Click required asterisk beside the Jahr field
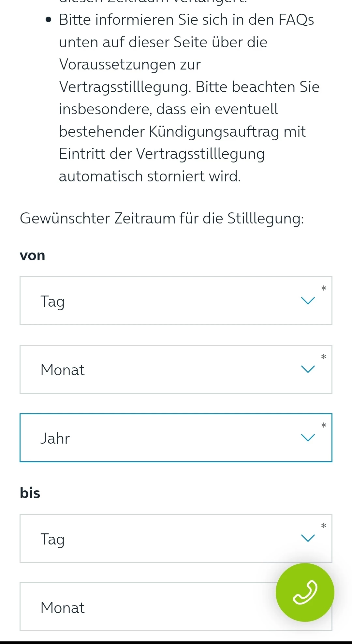Image resolution: width=352 pixels, height=644 pixels. pos(324,425)
